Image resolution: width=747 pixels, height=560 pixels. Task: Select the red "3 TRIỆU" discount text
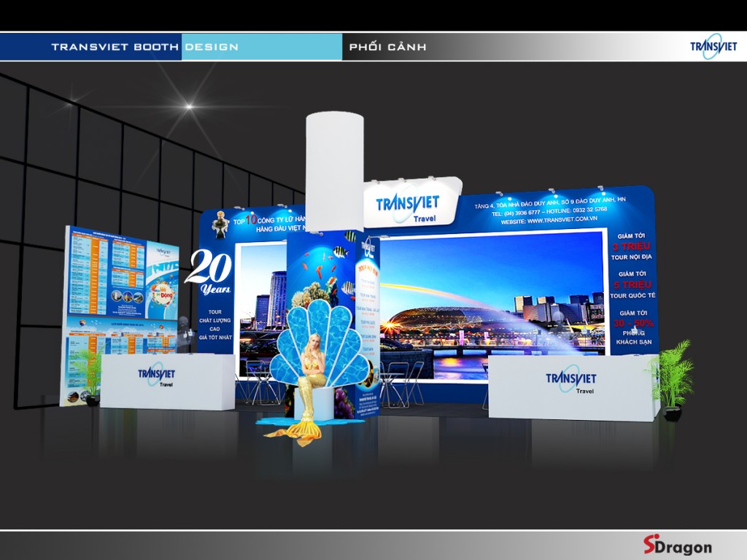pyautogui.click(x=631, y=246)
